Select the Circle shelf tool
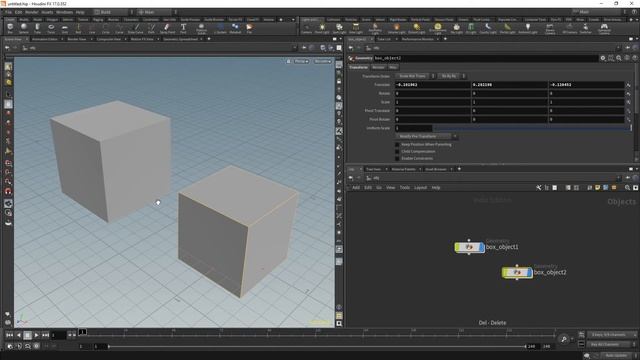Screen dimensions: 640x360 click(105, 28)
